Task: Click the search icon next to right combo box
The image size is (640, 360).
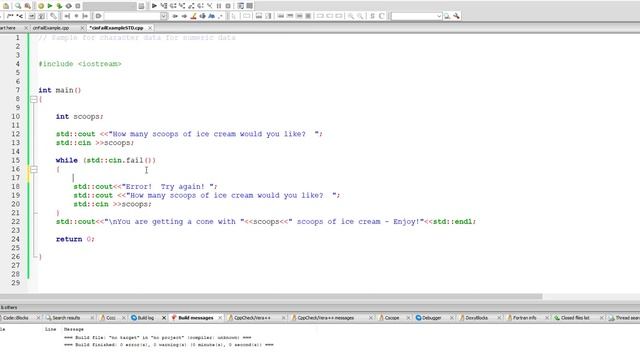Action: tap(447, 16)
